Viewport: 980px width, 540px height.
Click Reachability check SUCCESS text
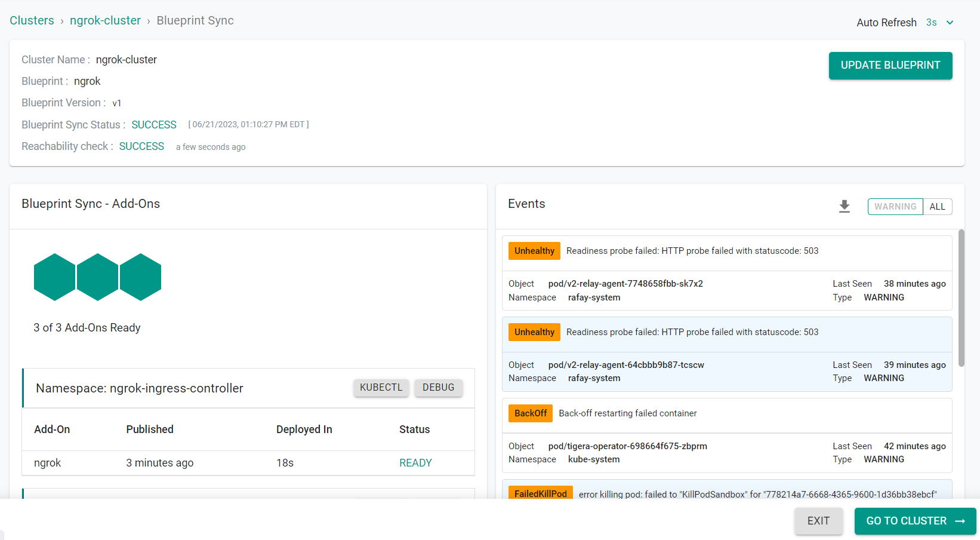[x=141, y=146]
